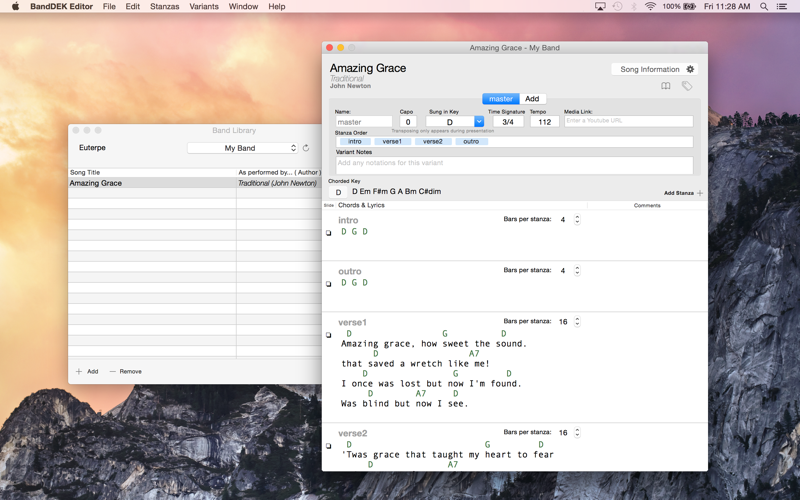Open the My Band dropdown
Screen dimensions: 800x500
pyautogui.click(x=242, y=148)
